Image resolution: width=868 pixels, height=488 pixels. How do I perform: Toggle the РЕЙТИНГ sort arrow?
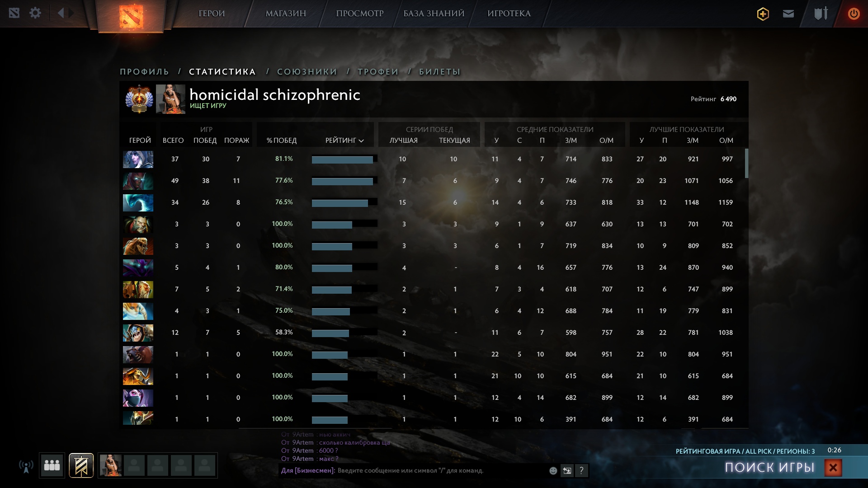click(361, 141)
